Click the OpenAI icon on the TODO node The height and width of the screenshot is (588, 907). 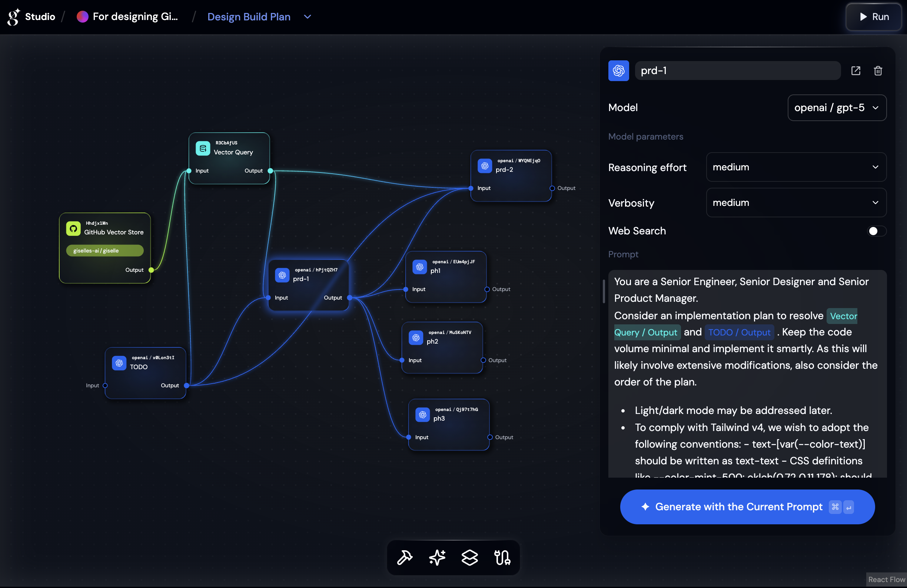(119, 363)
